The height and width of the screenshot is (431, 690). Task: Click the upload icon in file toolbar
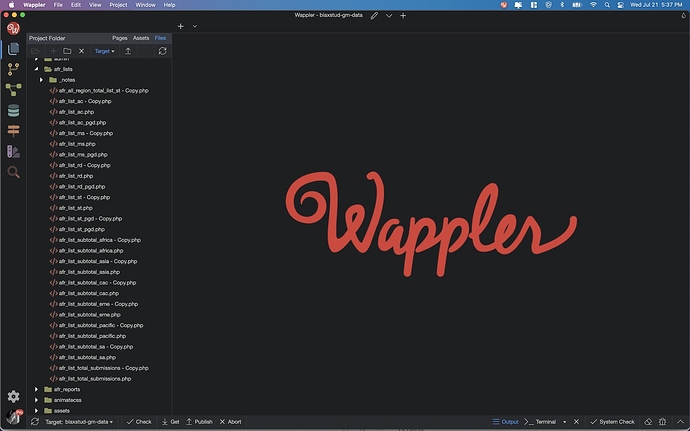point(128,51)
